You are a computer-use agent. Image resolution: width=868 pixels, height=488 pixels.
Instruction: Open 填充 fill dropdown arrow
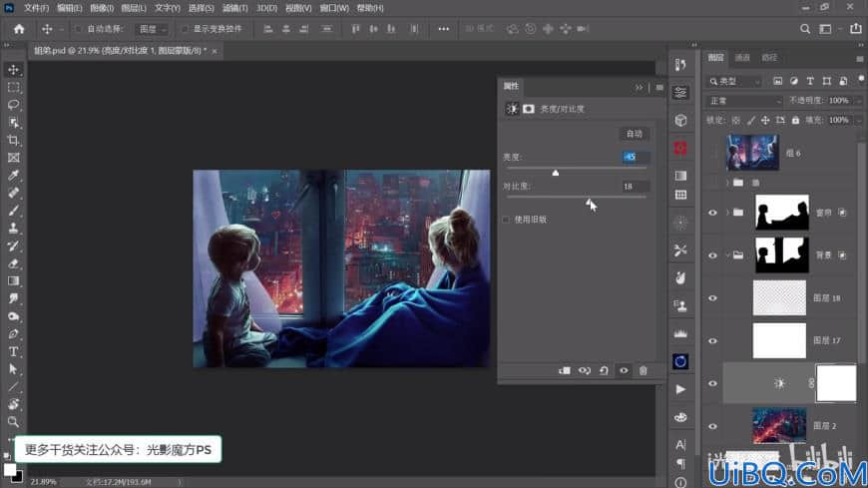859,120
